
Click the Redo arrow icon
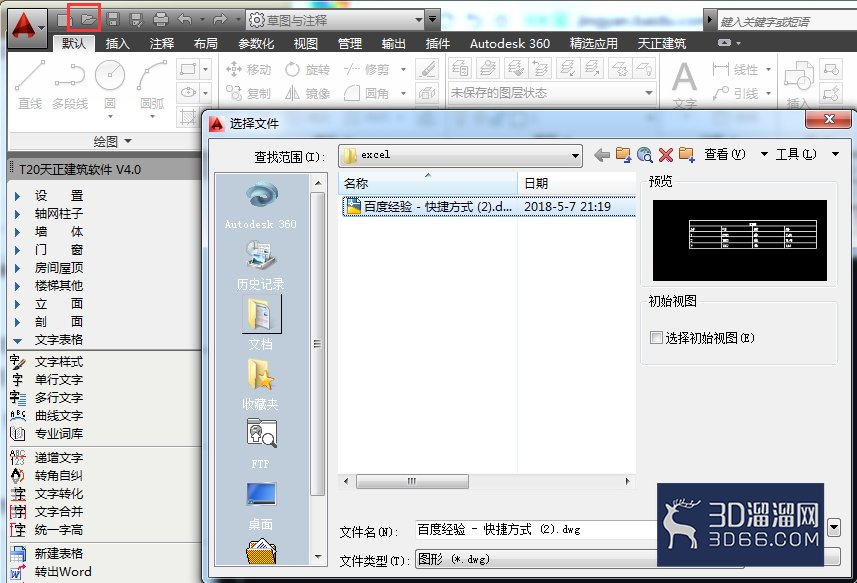pyautogui.click(x=220, y=20)
